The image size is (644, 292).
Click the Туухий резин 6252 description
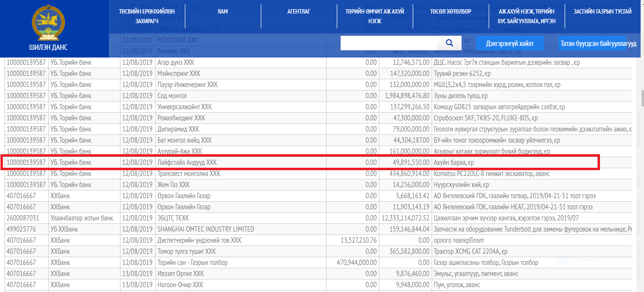pyautogui.click(x=462, y=73)
